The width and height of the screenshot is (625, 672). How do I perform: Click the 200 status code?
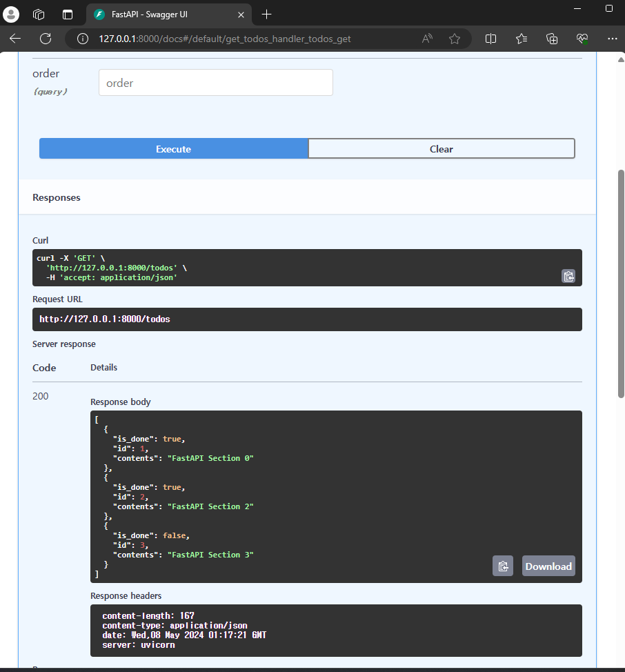coord(40,396)
